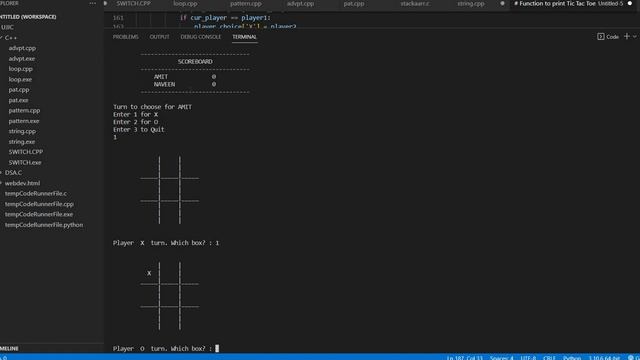Change the UTF-8 encoding in status bar
This screenshot has height=360, width=640.
pyautogui.click(x=528, y=358)
